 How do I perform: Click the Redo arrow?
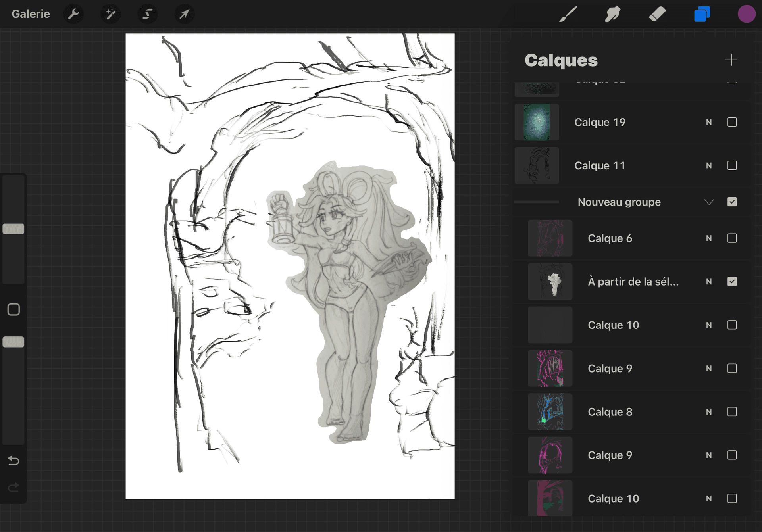coord(13,487)
